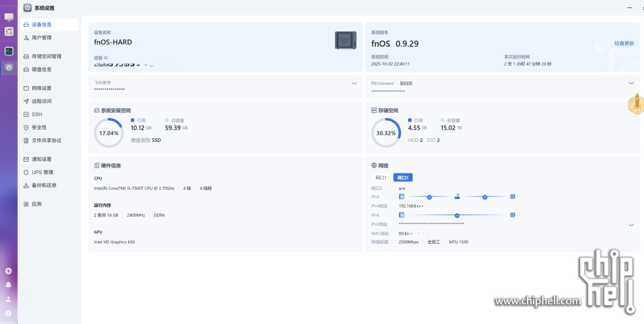Screen dimensions: 644x324
Task: Open 通知设置 in the sidebar
Action: [x=49, y=159]
